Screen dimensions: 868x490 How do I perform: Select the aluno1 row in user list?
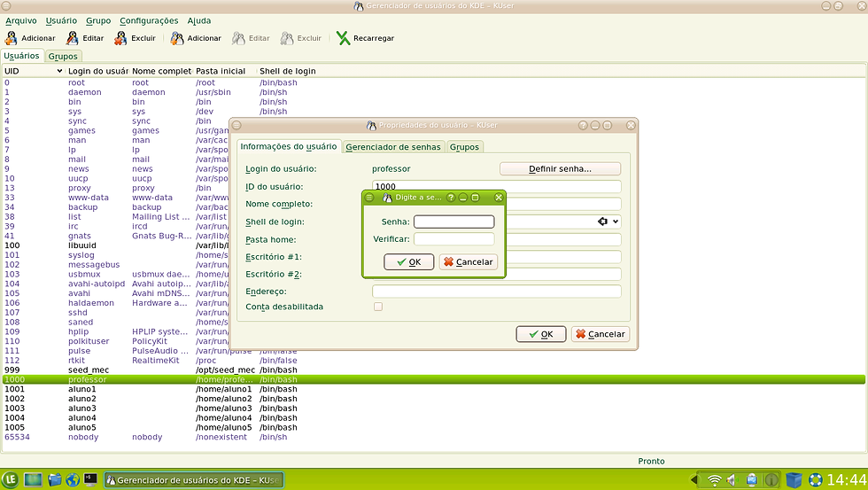[433, 389]
